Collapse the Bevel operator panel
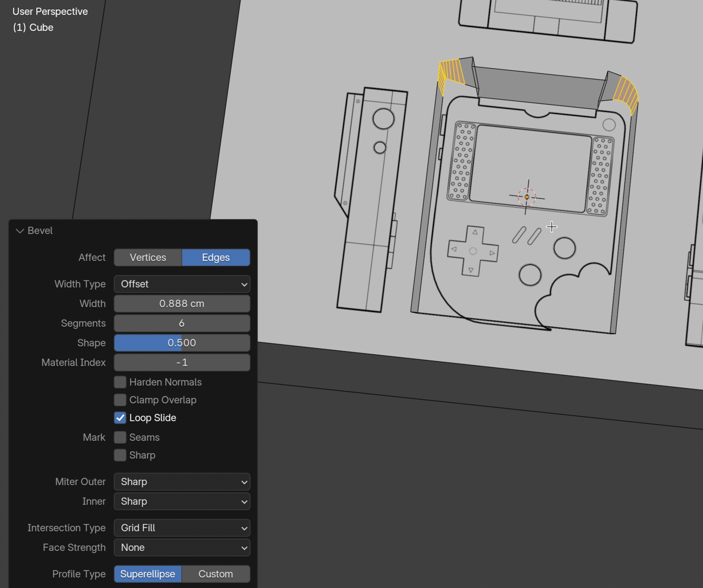 tap(20, 231)
